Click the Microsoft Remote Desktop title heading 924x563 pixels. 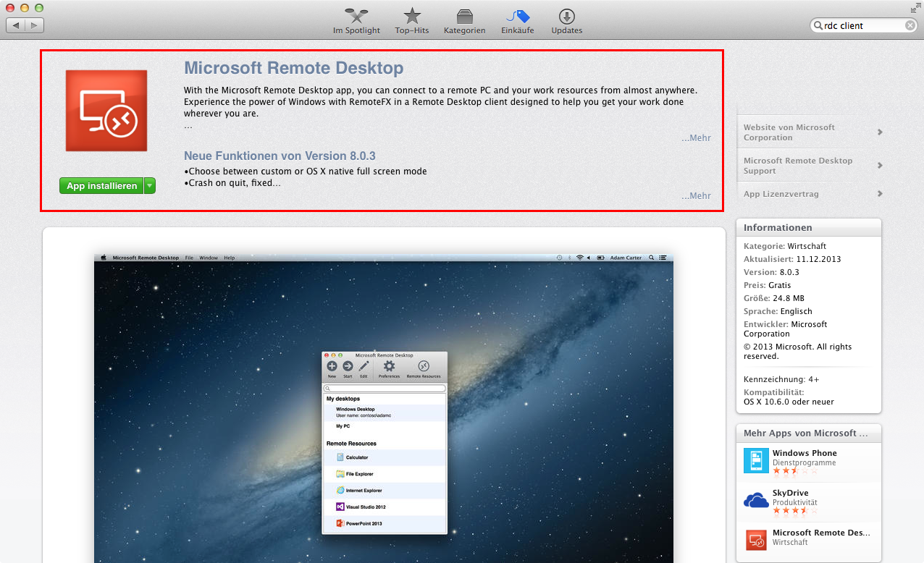[x=293, y=68]
